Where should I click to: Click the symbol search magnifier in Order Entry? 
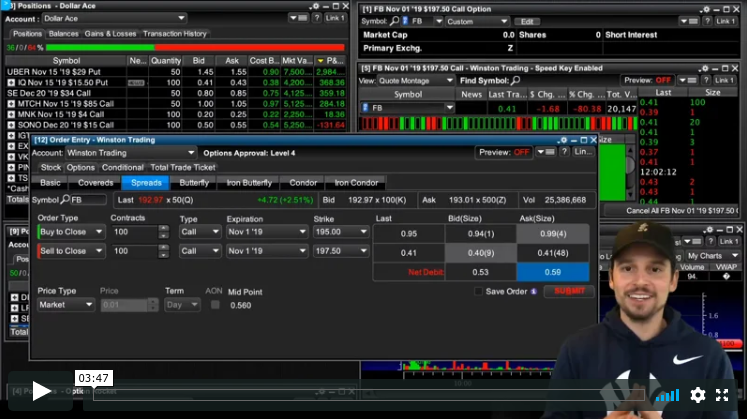tap(62, 200)
